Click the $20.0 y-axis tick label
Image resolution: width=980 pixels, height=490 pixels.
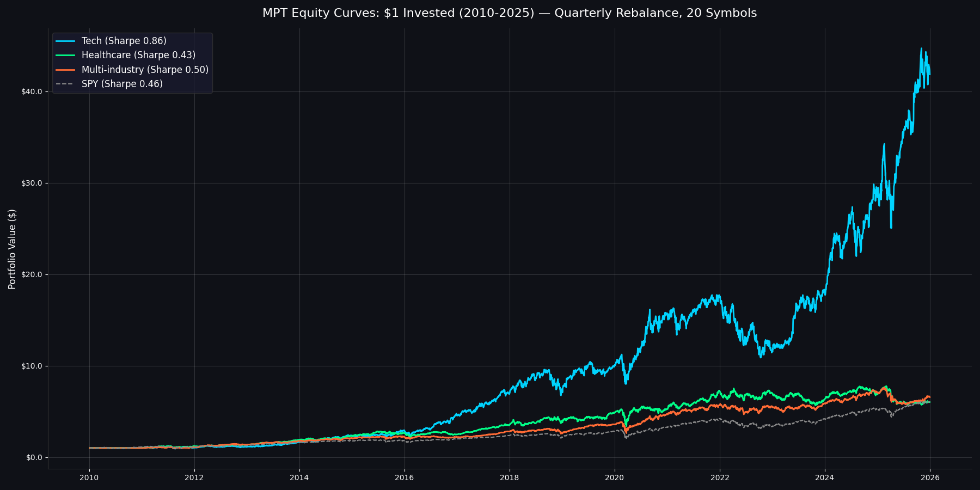(x=32, y=274)
